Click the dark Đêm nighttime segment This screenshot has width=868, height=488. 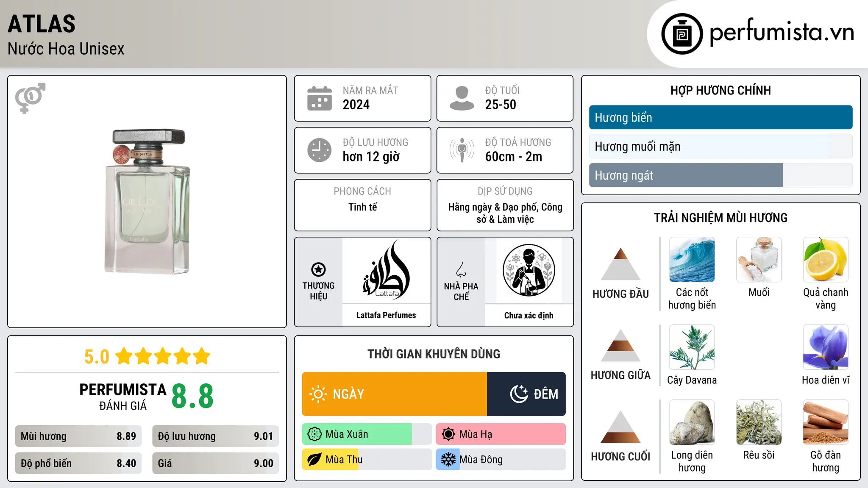click(x=526, y=394)
